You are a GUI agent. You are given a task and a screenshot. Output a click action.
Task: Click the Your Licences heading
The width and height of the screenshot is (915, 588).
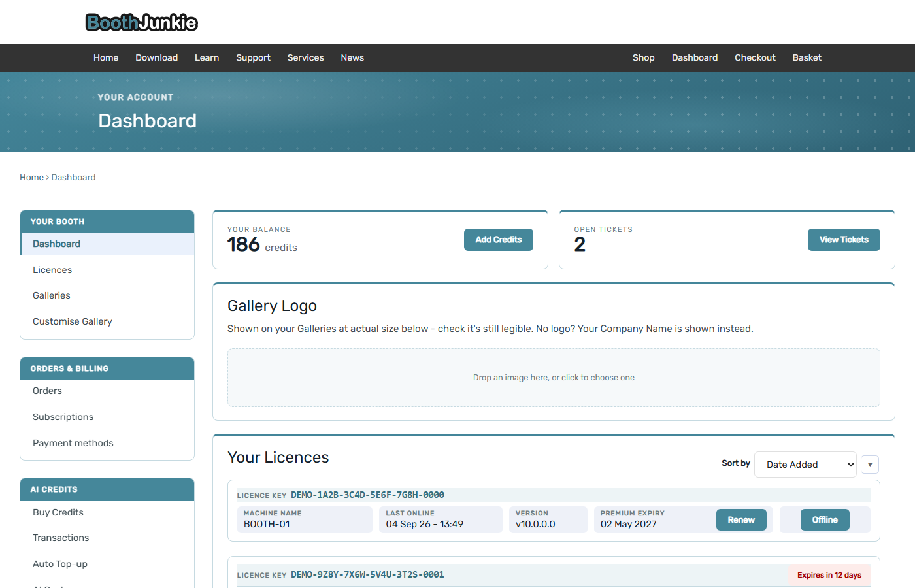[x=278, y=457]
